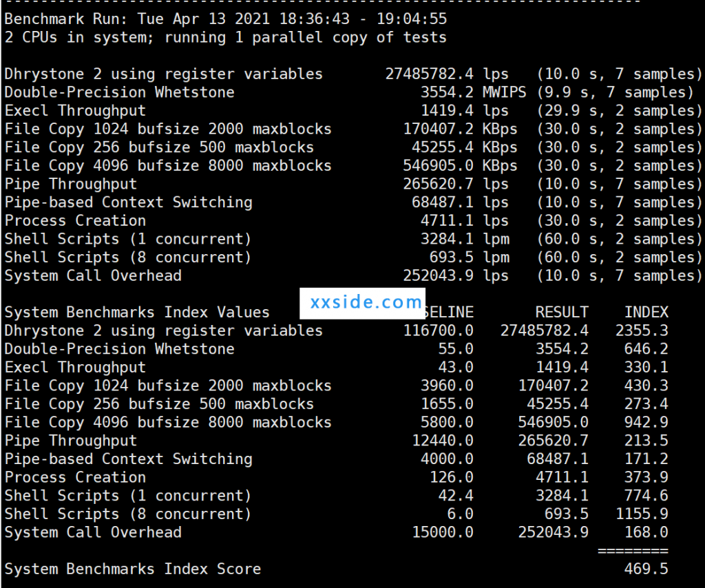Viewport: 705px width, 588px height.
Task: Select the baseline value "126.0"
Action: (452, 477)
